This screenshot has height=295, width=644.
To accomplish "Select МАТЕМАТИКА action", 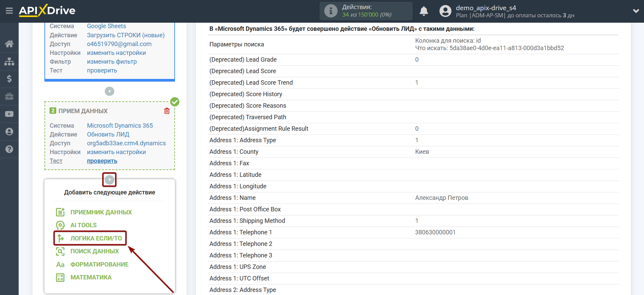I will coord(91,277).
